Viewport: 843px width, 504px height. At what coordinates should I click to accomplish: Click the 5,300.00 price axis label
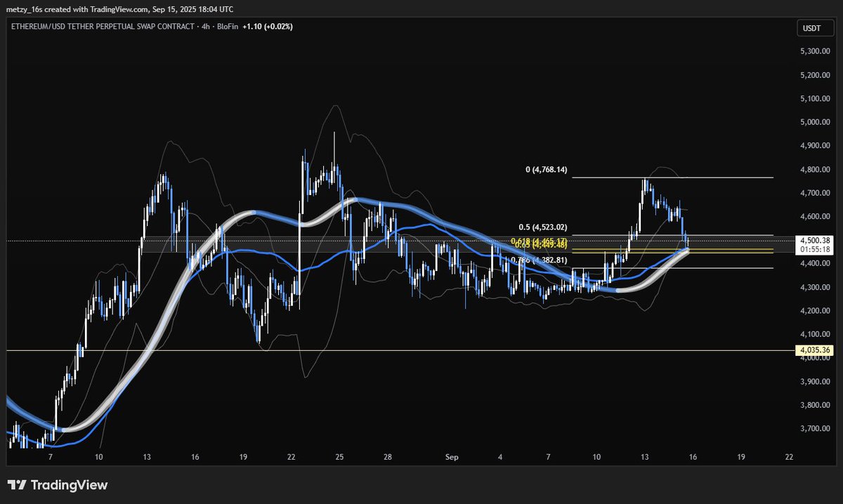(815, 51)
